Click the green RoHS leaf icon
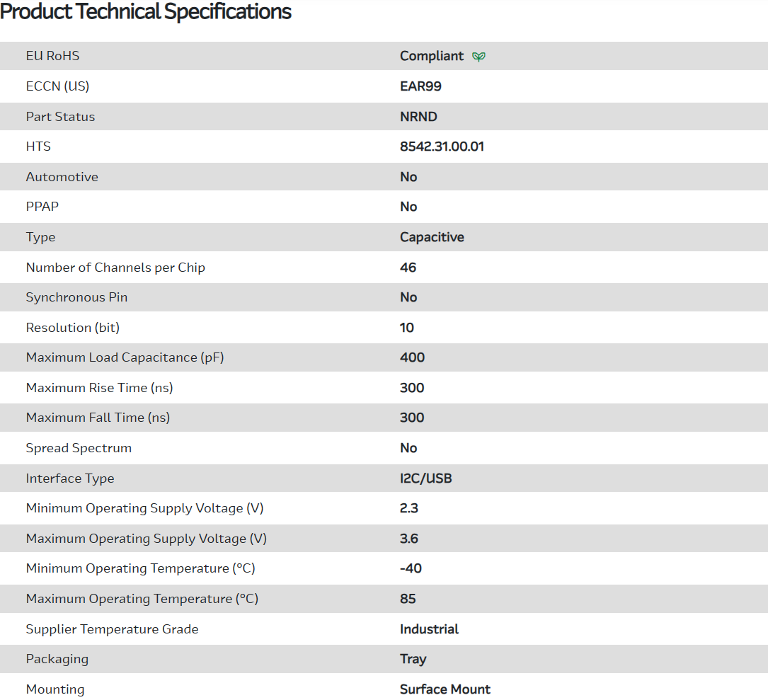768x700 pixels. [x=479, y=57]
